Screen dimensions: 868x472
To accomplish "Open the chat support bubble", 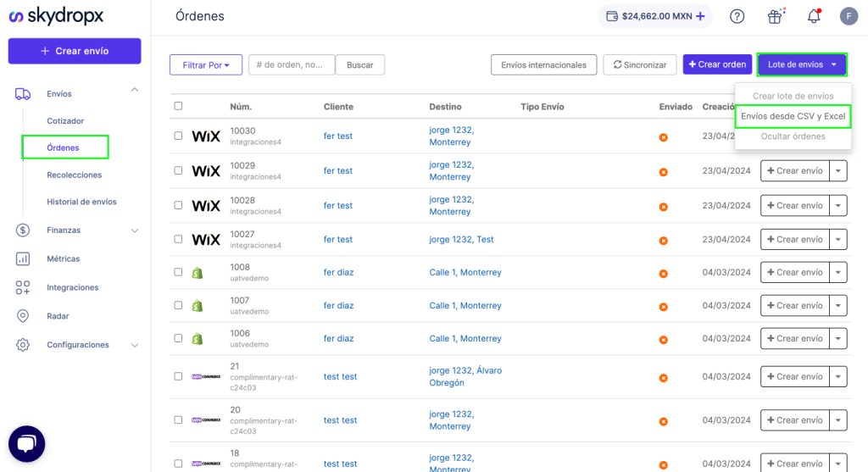I will 26,444.
